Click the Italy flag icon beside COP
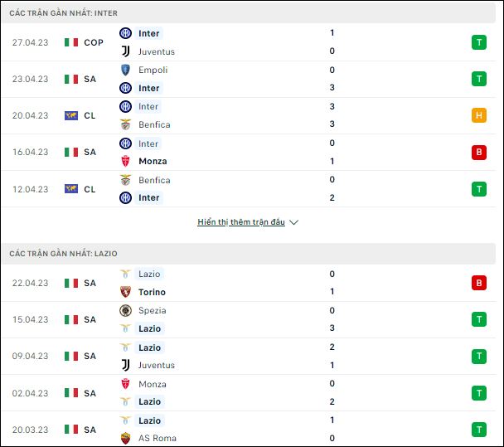504x447 pixels. (x=71, y=42)
